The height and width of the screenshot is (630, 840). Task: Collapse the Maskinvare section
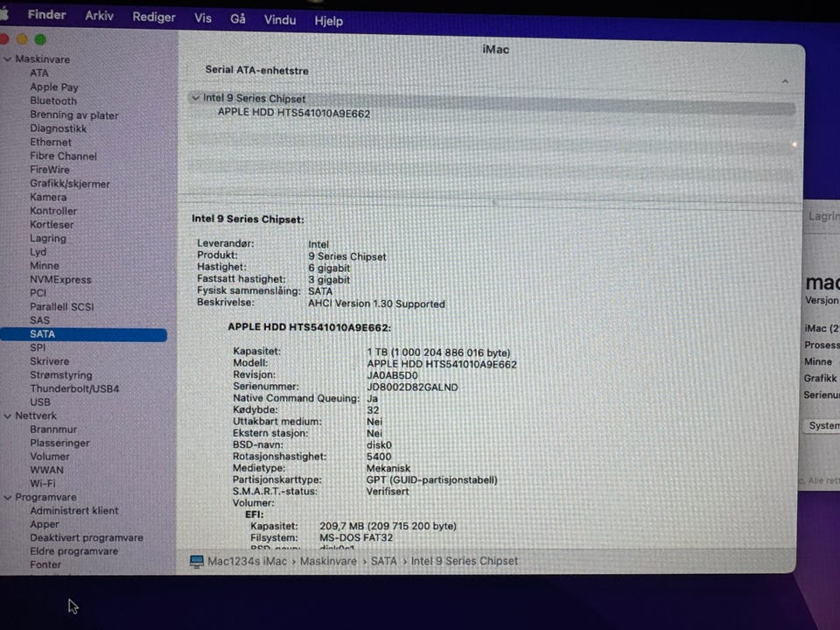tap(8, 59)
